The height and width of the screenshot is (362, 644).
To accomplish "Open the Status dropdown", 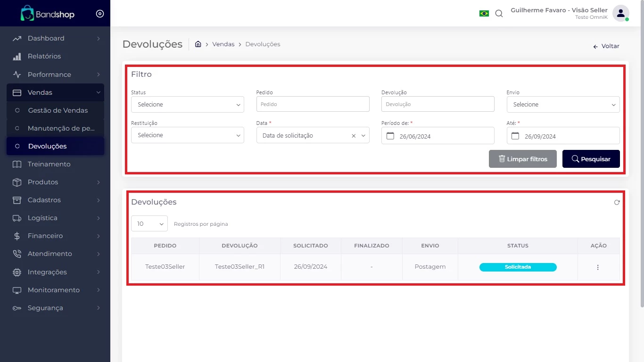I will (187, 105).
